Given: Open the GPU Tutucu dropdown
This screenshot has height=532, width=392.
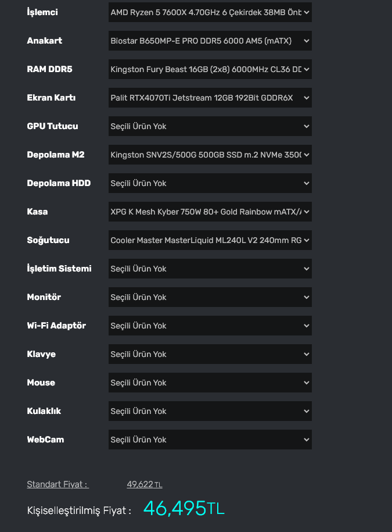Looking at the screenshot, I should 210,126.
